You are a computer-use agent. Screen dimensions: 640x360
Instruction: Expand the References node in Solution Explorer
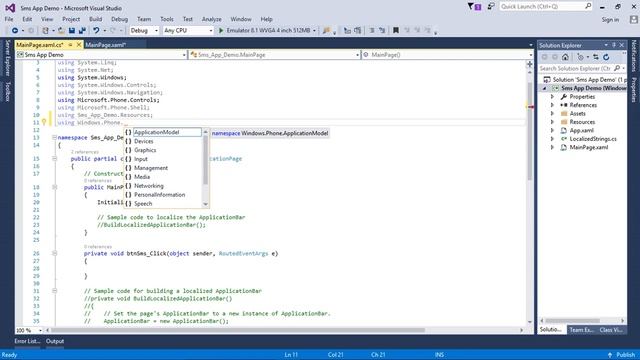[552, 105]
